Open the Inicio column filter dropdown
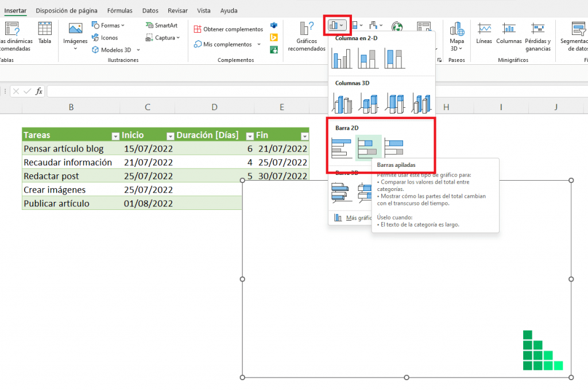 (x=170, y=136)
